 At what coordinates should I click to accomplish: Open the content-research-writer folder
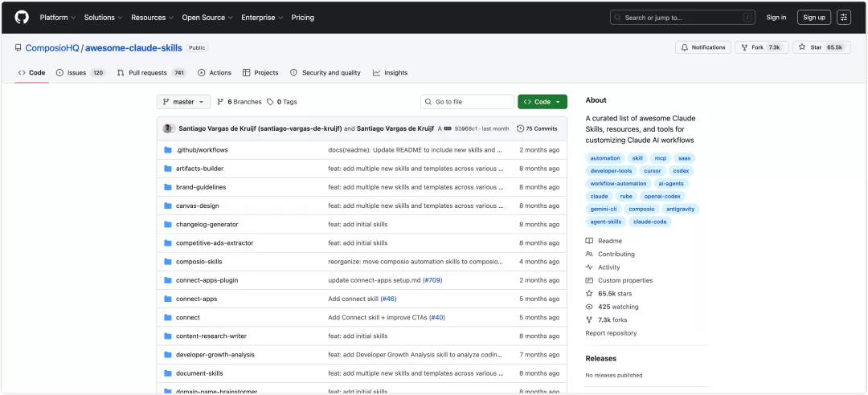click(211, 336)
